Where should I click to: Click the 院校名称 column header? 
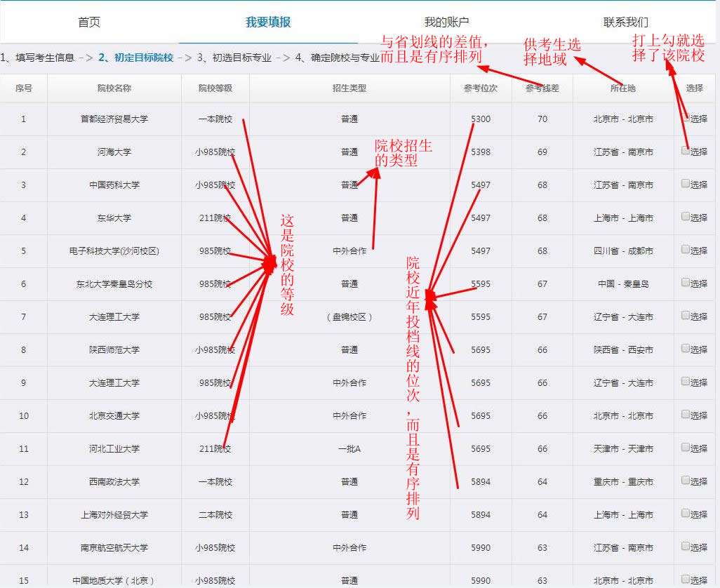click(114, 88)
